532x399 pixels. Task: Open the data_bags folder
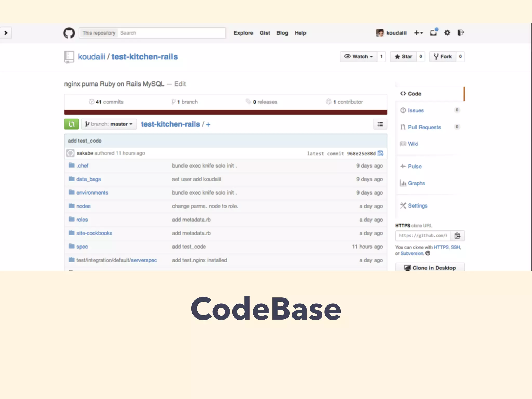coord(88,179)
